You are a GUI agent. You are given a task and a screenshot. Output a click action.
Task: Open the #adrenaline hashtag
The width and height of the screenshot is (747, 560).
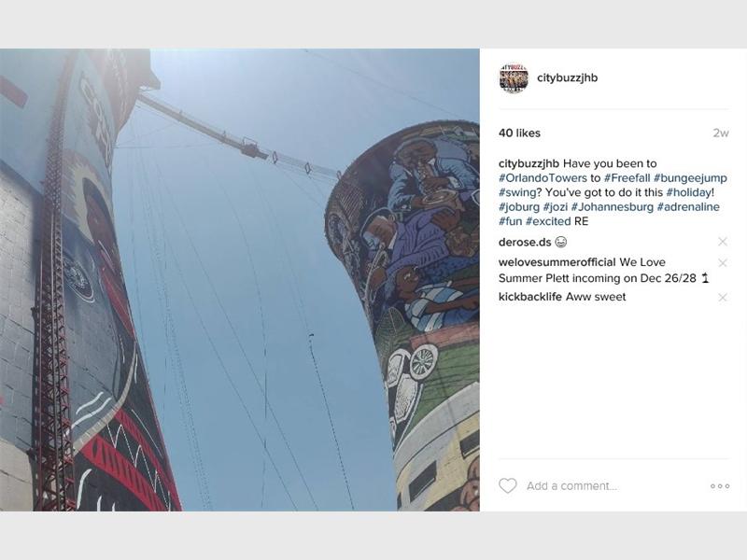(x=688, y=207)
